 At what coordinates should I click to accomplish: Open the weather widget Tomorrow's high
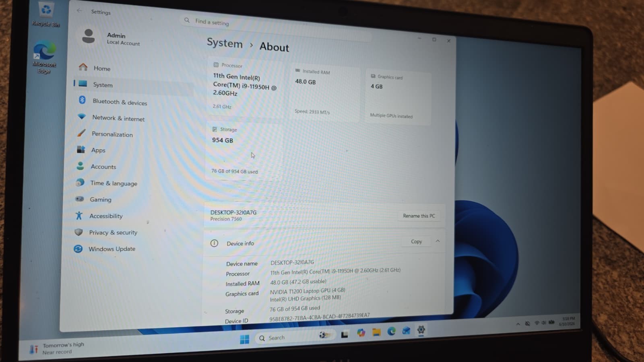coord(56,348)
